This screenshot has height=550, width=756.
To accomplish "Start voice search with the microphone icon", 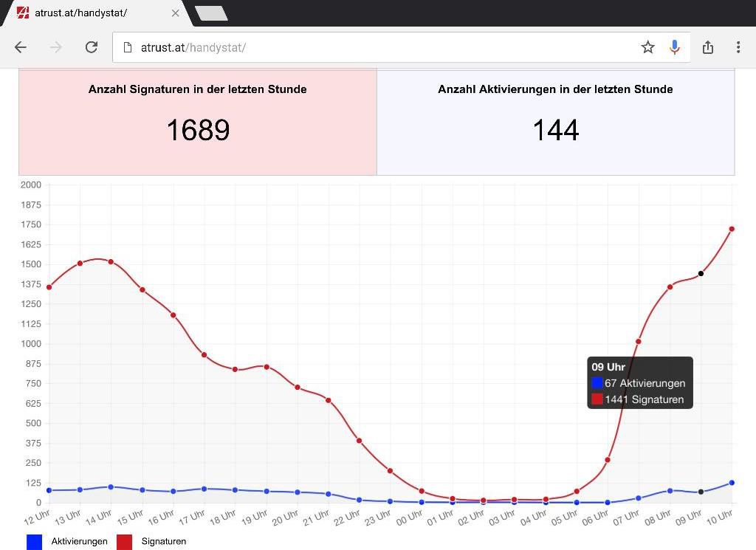I will [674, 47].
